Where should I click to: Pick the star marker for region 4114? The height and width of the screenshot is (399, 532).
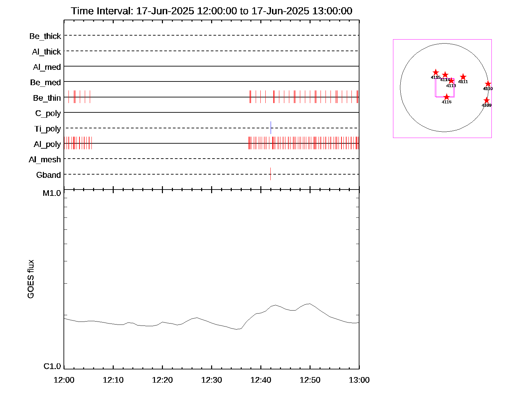point(445,75)
